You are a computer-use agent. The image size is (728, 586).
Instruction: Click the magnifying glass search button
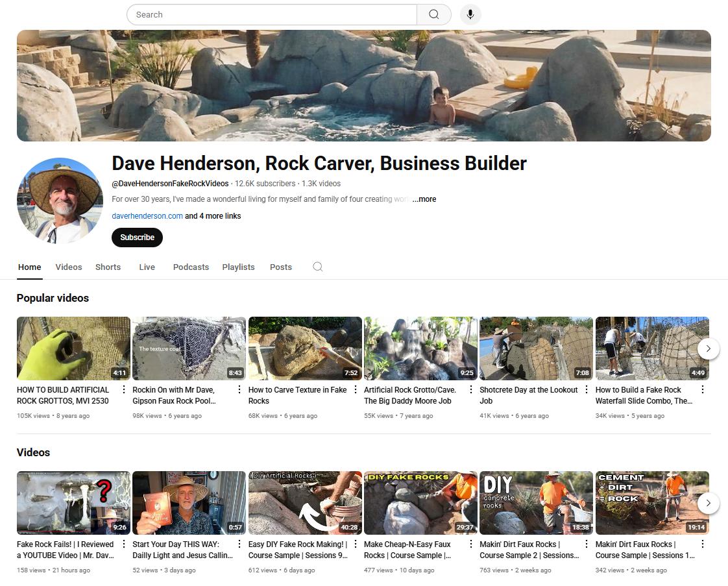(x=434, y=14)
